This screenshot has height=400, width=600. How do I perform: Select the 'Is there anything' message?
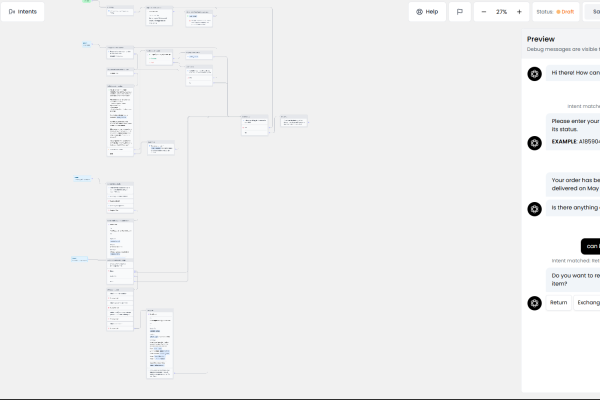tap(573, 207)
